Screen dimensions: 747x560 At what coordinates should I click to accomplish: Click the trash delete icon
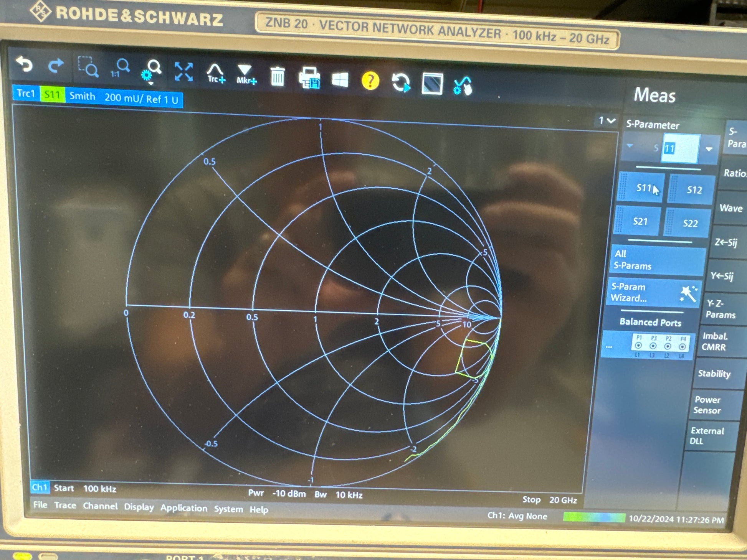pos(277,77)
